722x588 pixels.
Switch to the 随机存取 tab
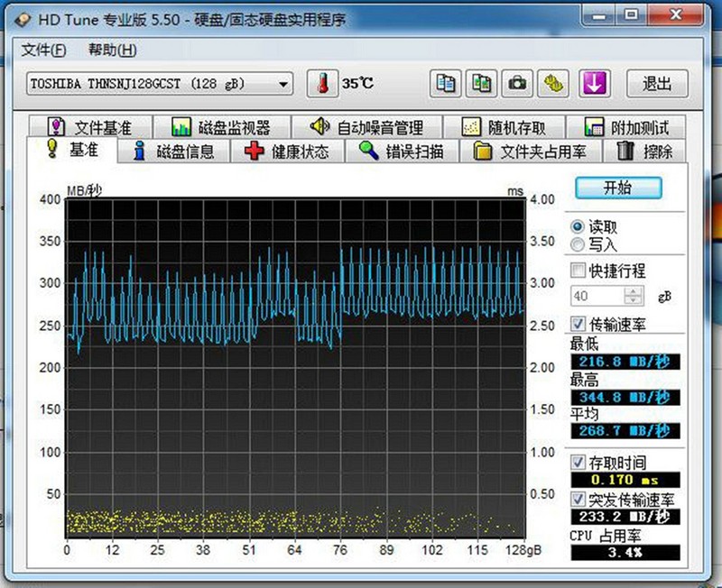[x=502, y=126]
